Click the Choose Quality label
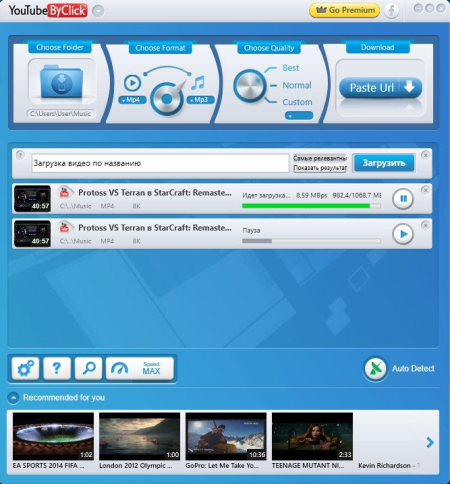 click(269, 48)
